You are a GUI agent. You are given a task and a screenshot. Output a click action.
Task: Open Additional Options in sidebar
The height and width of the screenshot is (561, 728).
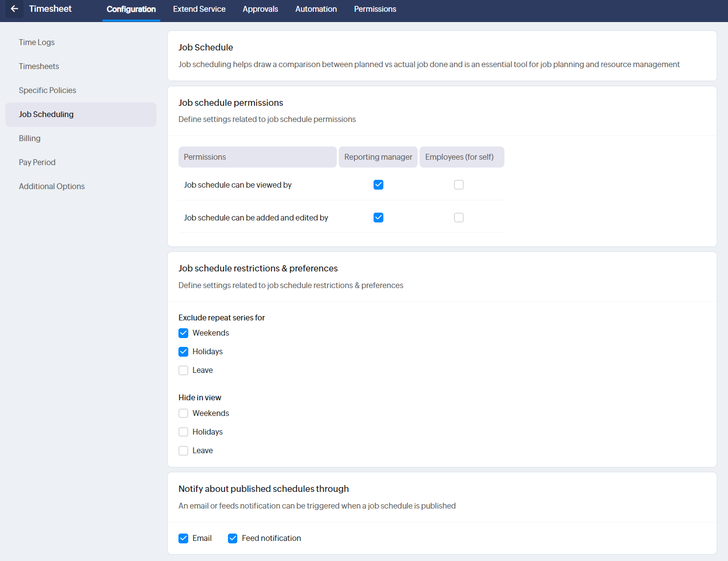tap(52, 187)
